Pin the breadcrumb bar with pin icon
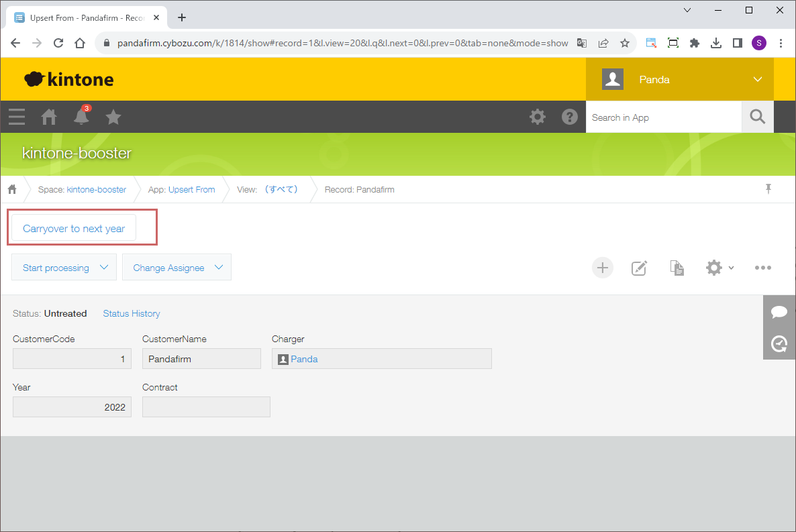Viewport: 796px width, 532px height. tap(768, 189)
